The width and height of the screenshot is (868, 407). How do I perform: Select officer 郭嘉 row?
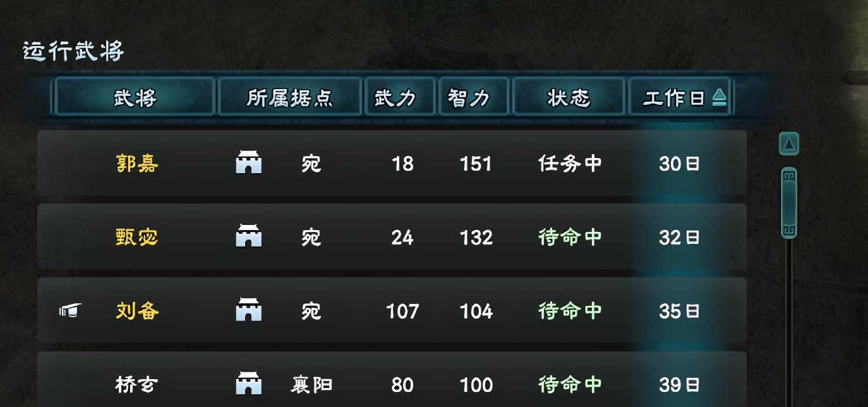pyautogui.click(x=392, y=163)
